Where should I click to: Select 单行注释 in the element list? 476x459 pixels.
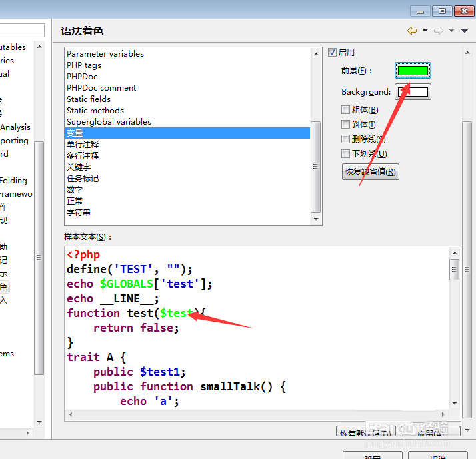187,145
